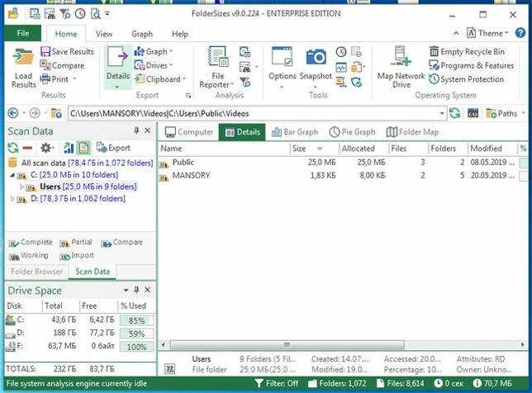Click the Details export icon
532x393 pixels.
(x=118, y=57)
